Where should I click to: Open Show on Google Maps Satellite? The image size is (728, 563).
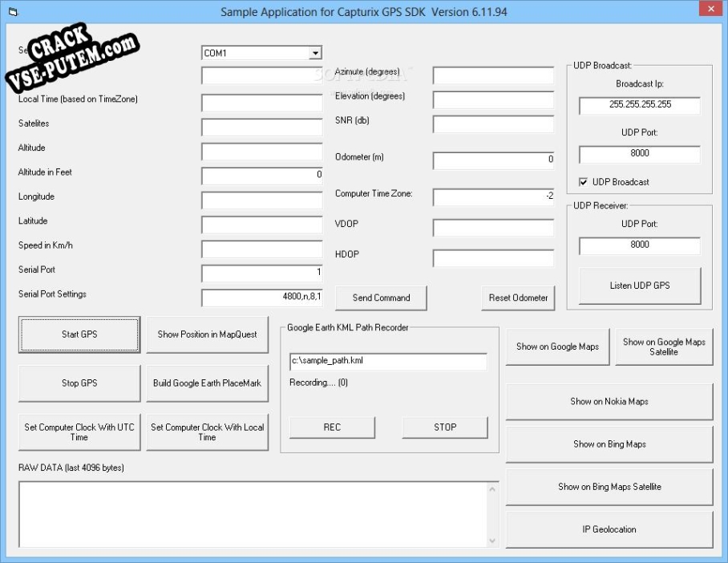664,346
